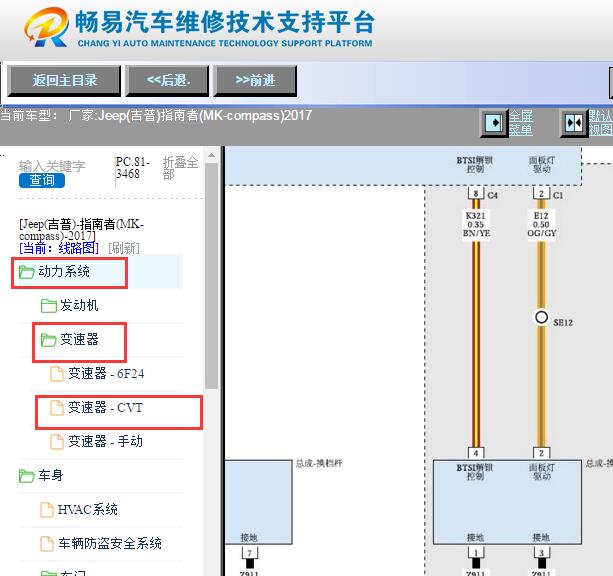The width and height of the screenshot is (613, 576).
Task: Click the document icon beside 变速器 - CVT
Action: click(x=57, y=408)
